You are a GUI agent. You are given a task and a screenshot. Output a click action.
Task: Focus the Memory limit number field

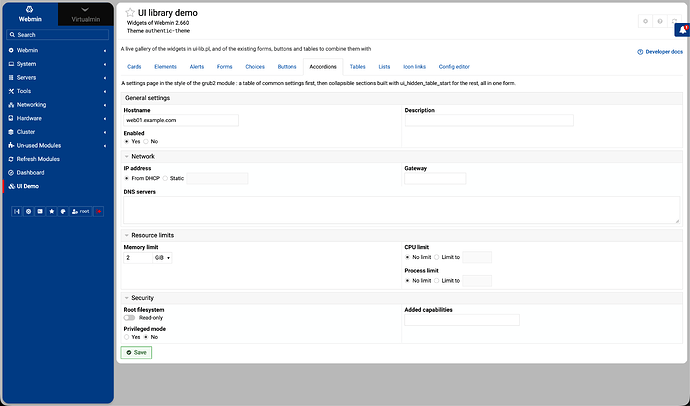tap(138, 258)
